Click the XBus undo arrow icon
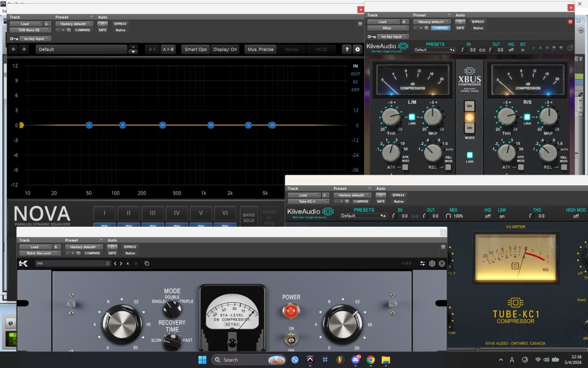588x368 pixels. 554,48
